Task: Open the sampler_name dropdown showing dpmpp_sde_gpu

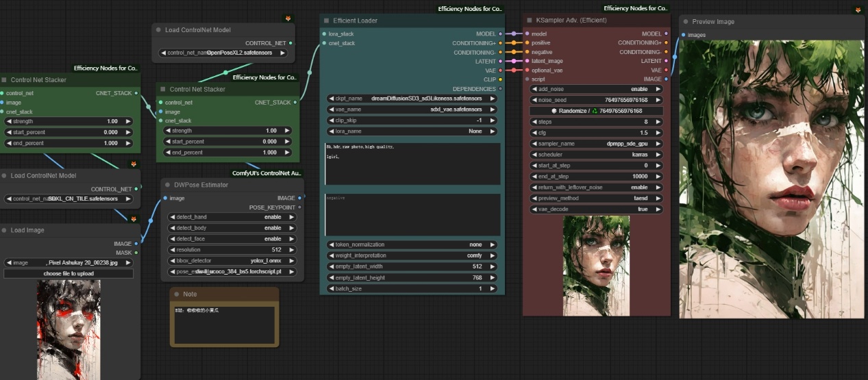Action: pyautogui.click(x=596, y=144)
